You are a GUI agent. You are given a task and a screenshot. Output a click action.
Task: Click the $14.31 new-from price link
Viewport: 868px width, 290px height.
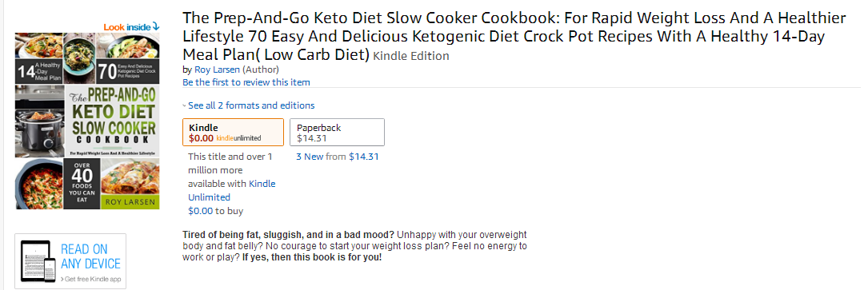click(x=364, y=157)
